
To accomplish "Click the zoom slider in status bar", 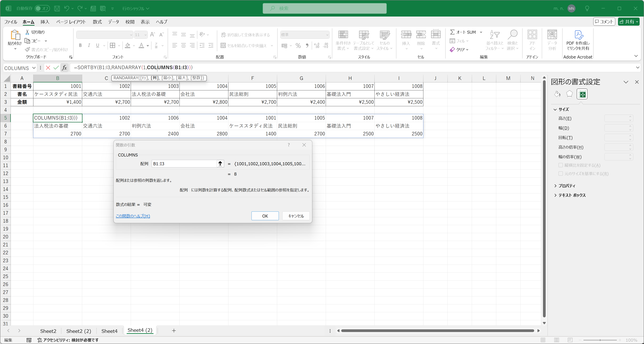I will point(600,340).
